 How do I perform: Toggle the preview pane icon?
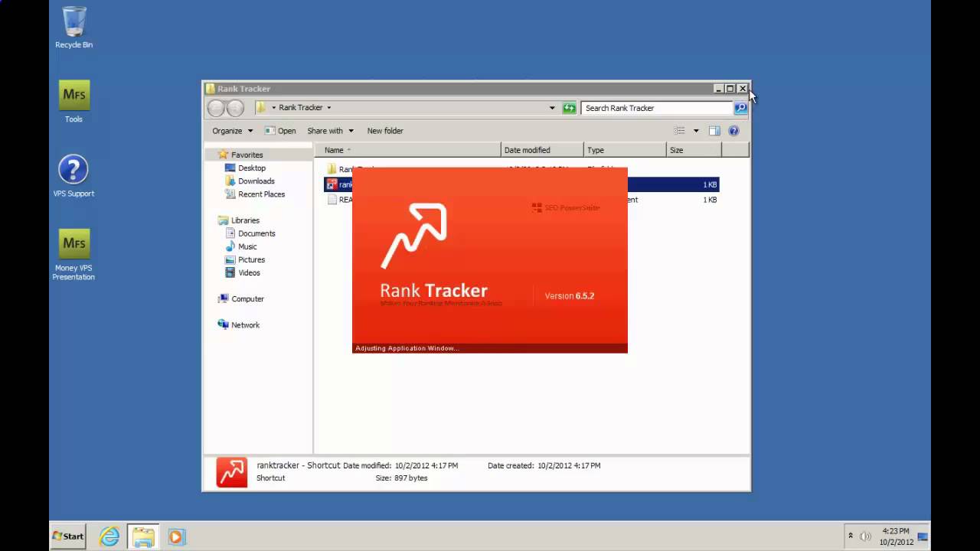coord(714,131)
